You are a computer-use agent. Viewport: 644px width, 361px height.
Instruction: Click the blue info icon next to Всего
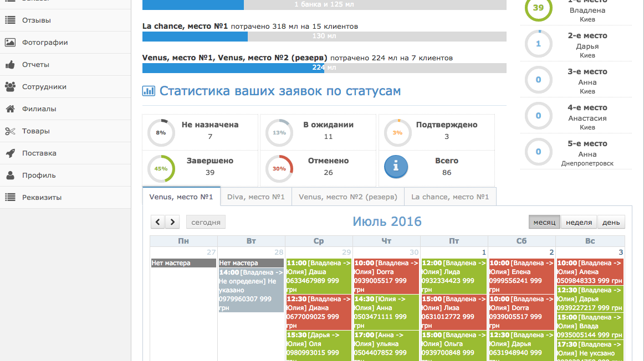[x=396, y=166]
